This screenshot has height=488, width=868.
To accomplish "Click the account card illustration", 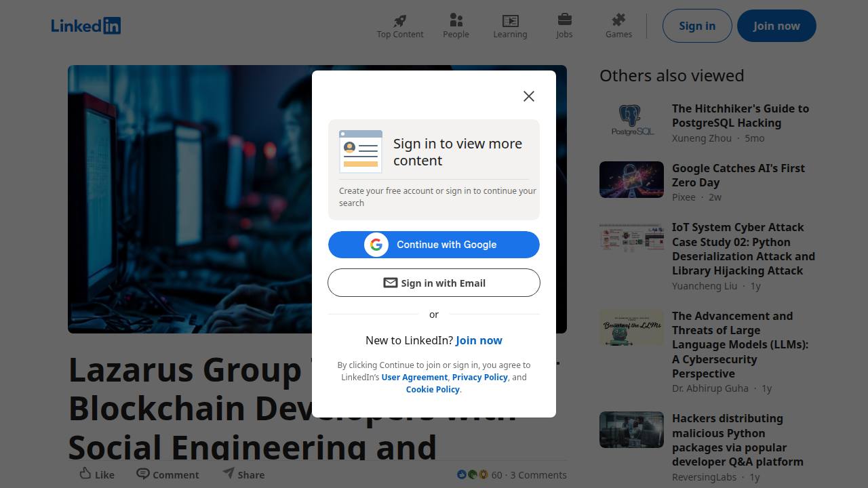I will 361,152.
